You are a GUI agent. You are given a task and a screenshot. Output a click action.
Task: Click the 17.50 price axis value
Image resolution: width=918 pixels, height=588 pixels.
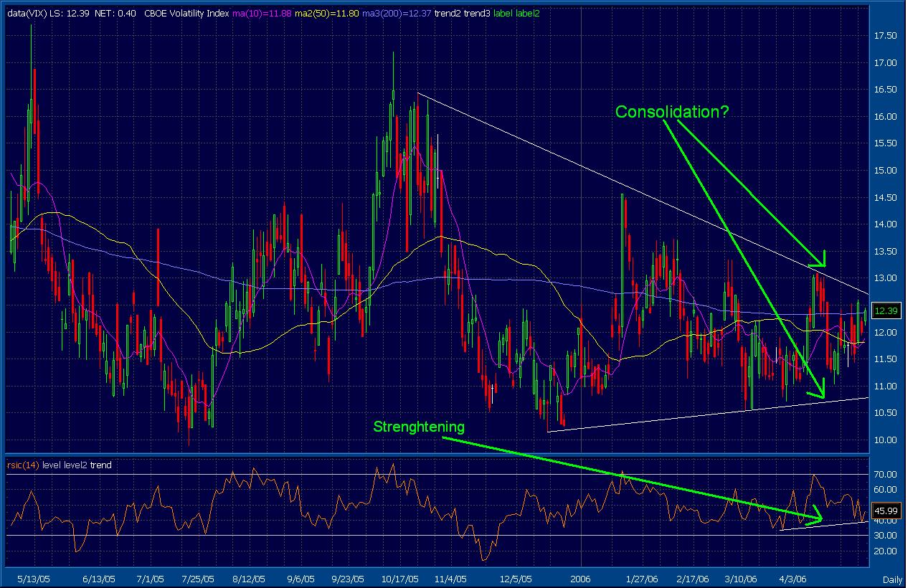886,35
